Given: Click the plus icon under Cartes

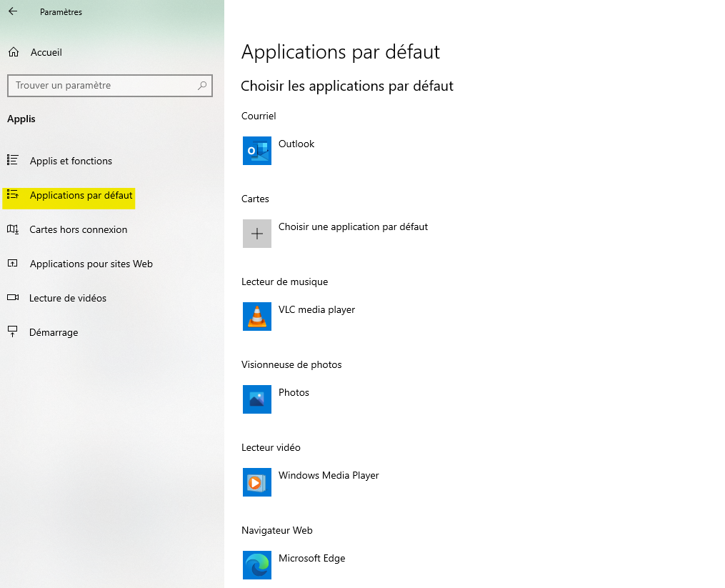Looking at the screenshot, I should pos(257,234).
